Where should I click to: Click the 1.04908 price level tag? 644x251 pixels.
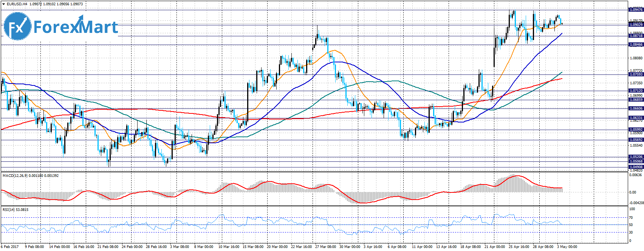[636, 167]
